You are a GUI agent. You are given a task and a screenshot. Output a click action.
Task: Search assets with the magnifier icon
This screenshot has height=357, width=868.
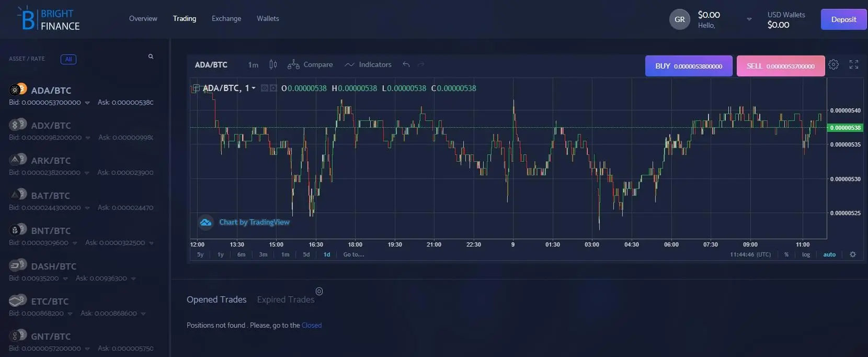coord(151,57)
